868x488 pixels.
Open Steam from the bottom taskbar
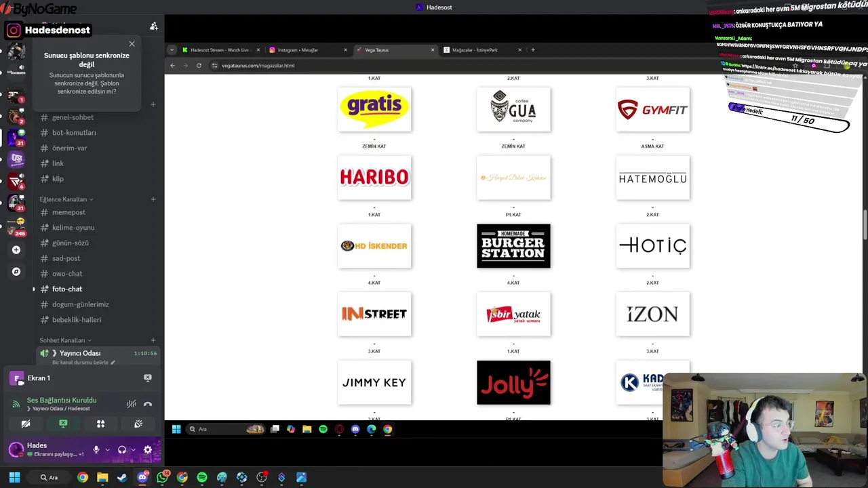(x=122, y=477)
